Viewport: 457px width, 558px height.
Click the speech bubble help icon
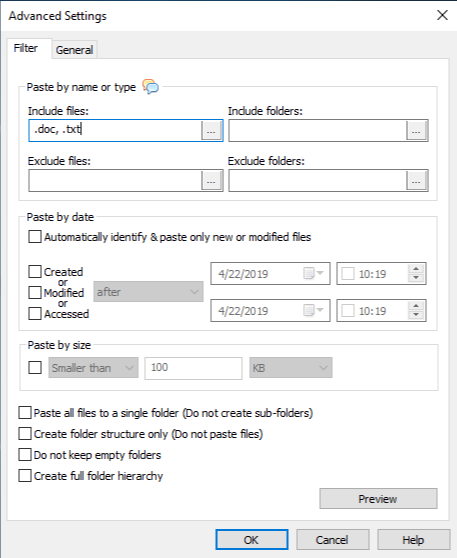151,86
